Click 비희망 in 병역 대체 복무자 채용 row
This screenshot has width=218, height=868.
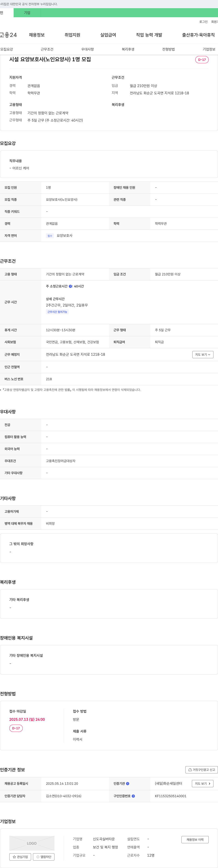click(50, 524)
